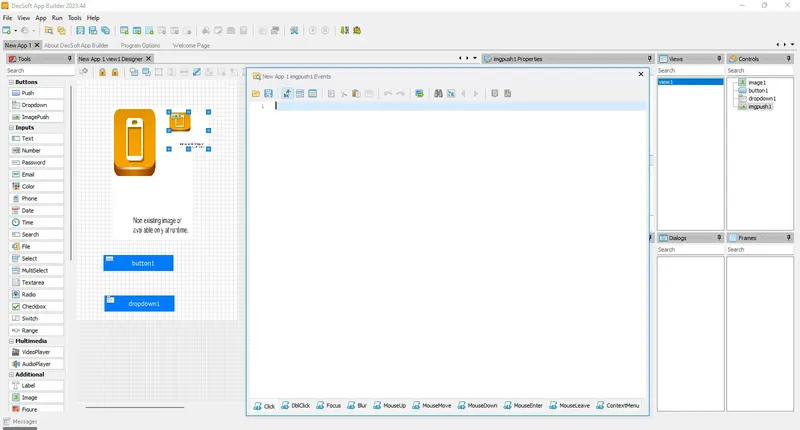Choose the VideoPlayer multimedia tool
Image resolution: width=800 pixels, height=430 pixels.
pyautogui.click(x=36, y=352)
